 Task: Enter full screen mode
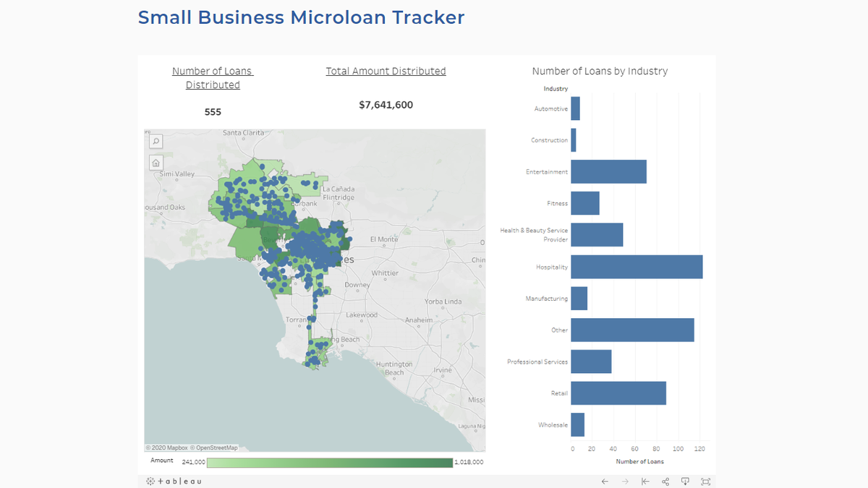pyautogui.click(x=706, y=481)
